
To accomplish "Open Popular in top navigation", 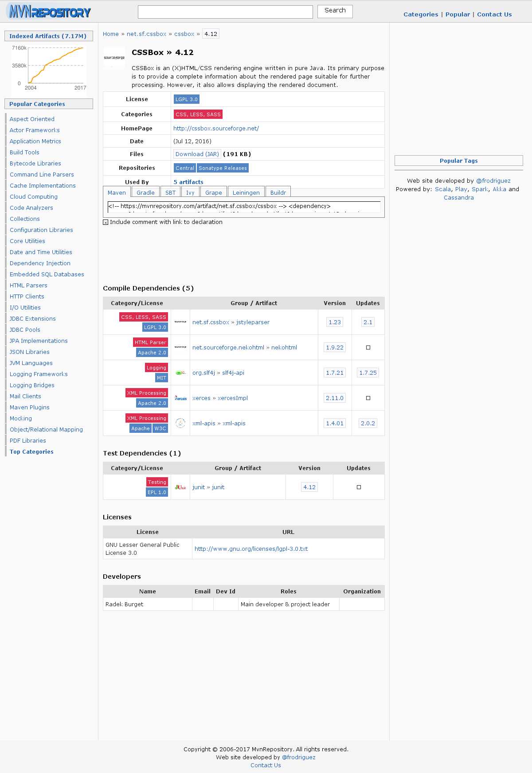I will click(x=458, y=14).
